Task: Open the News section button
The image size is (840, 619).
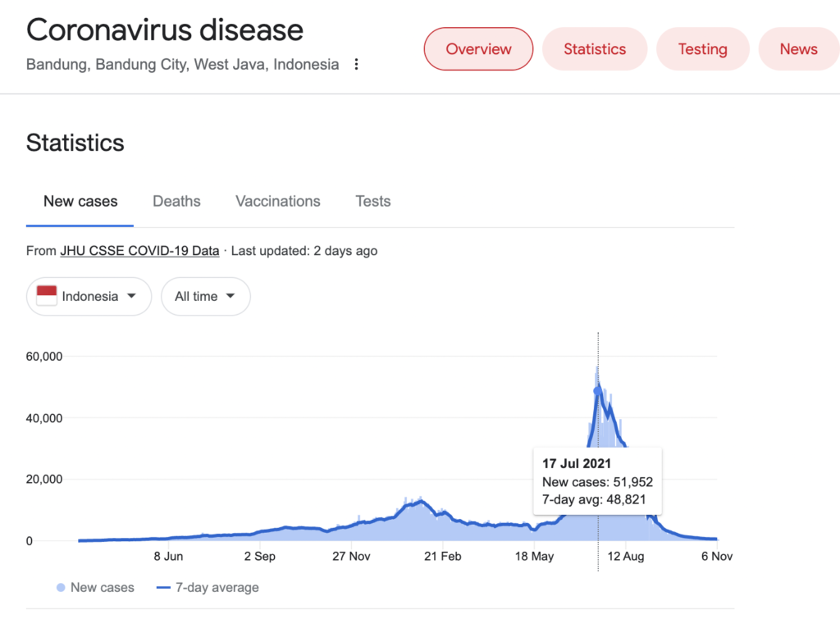Action: click(x=798, y=49)
